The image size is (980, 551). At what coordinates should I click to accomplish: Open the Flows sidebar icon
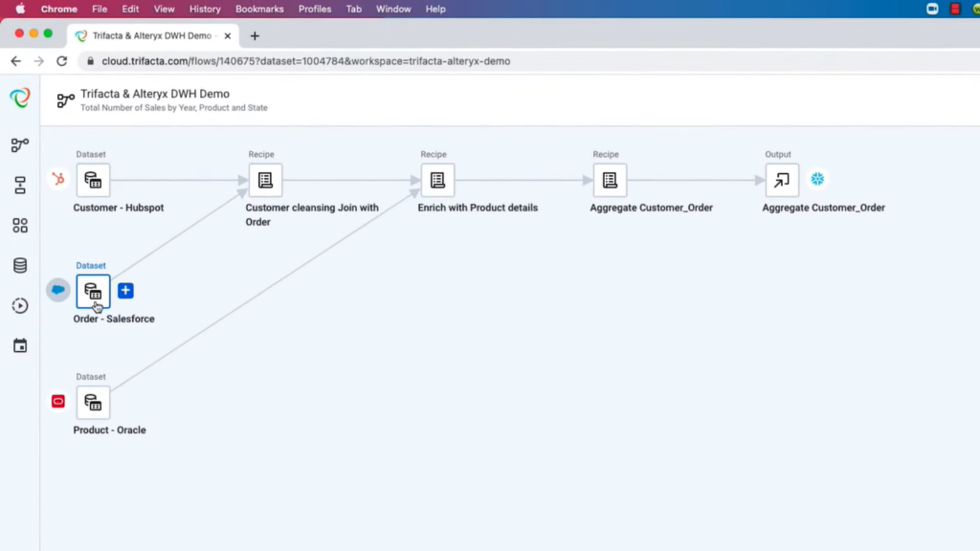point(19,144)
